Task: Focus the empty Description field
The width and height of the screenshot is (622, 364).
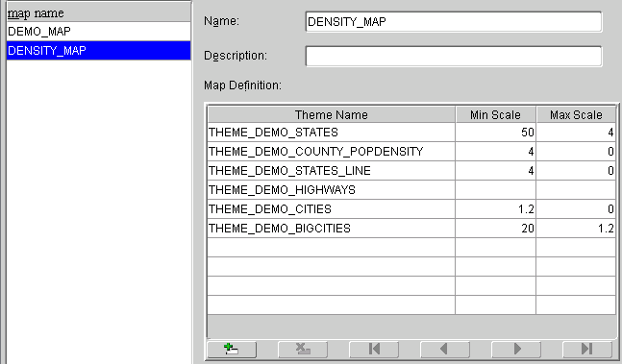Action: (454, 57)
